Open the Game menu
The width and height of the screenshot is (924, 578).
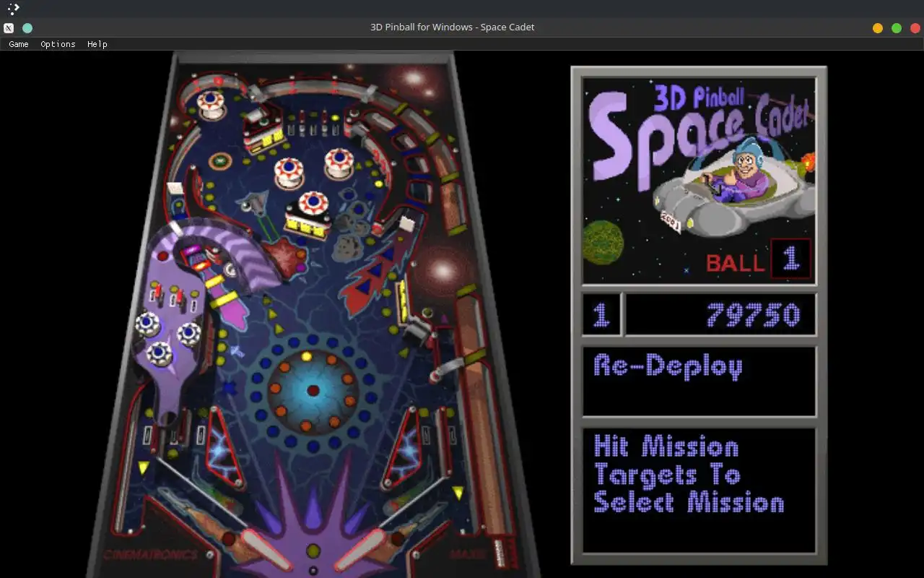point(19,44)
